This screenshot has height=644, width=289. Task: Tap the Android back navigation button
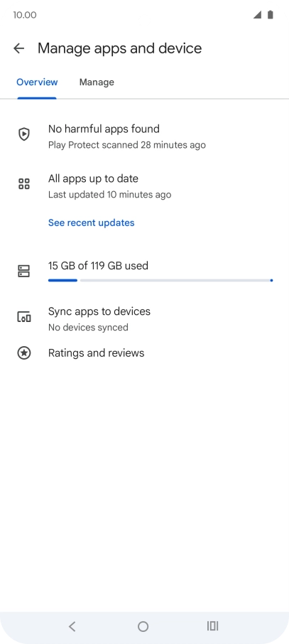click(72, 626)
